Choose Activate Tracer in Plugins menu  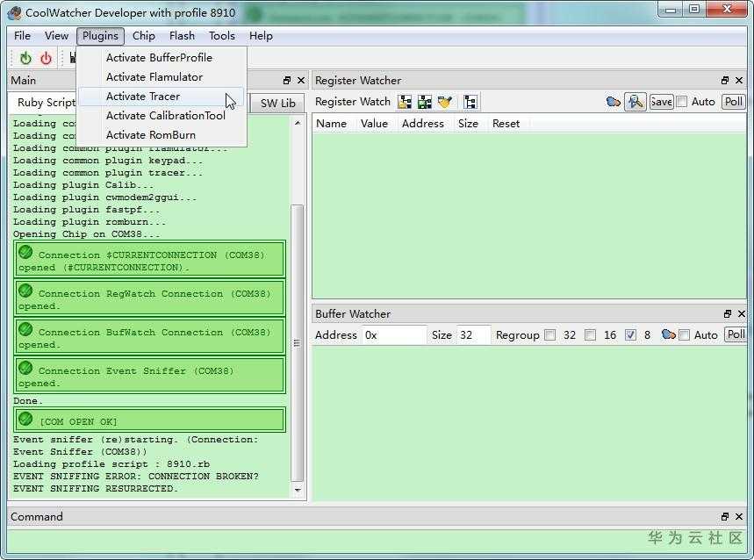(162, 97)
